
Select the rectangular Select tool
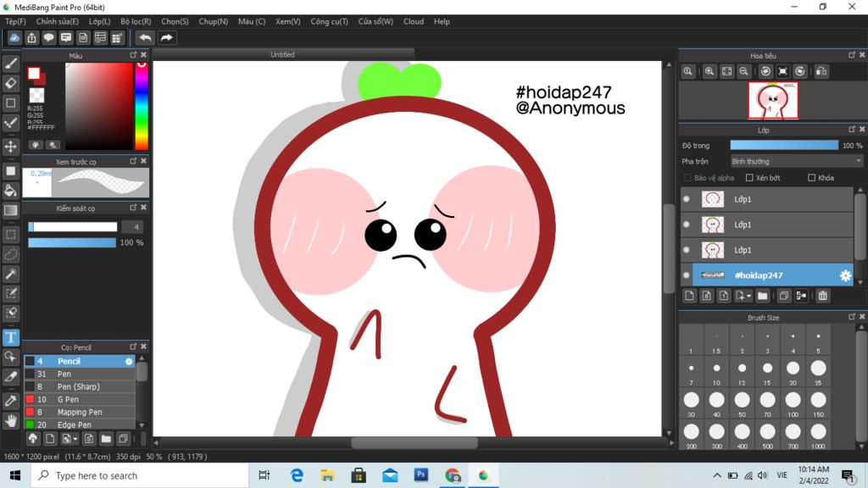click(10, 235)
